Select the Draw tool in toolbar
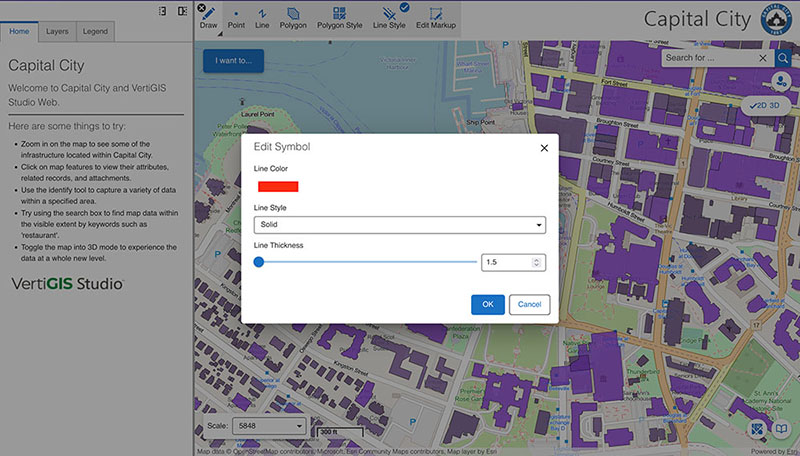The width and height of the screenshot is (800, 456). click(208, 18)
